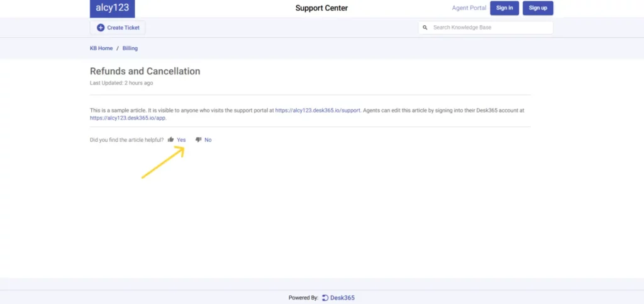This screenshot has height=304, width=644.
Task: Open the Desk365 footer text link
Action: (x=343, y=298)
